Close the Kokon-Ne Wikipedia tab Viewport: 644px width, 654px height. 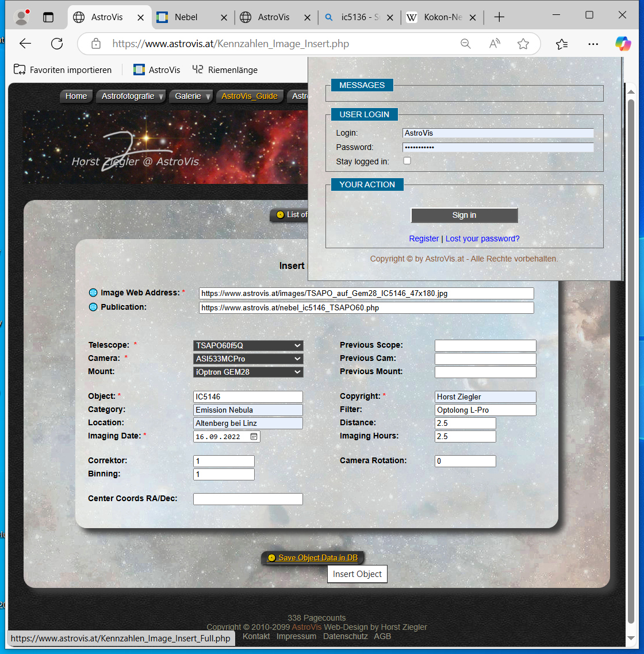[x=473, y=17]
